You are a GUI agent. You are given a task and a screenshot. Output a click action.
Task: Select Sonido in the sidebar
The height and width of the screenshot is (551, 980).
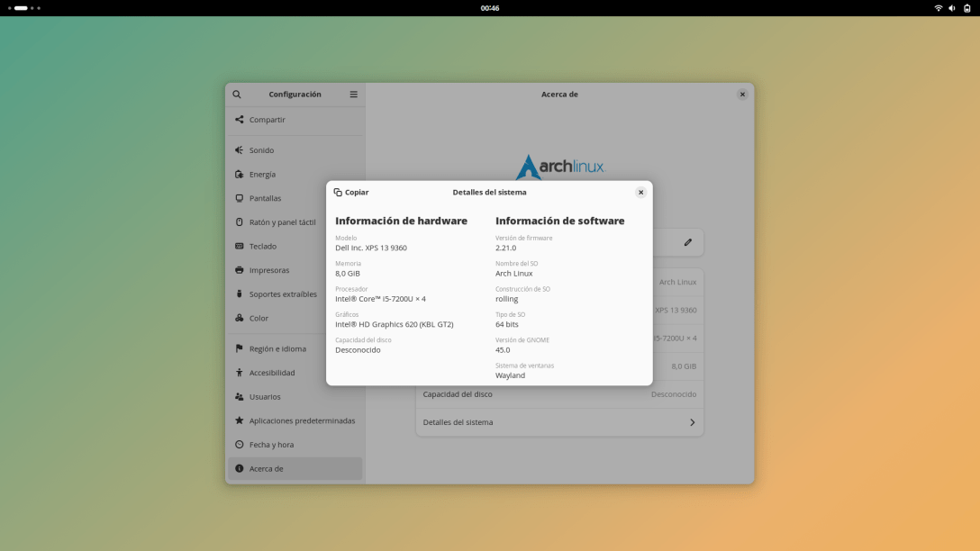[295, 150]
